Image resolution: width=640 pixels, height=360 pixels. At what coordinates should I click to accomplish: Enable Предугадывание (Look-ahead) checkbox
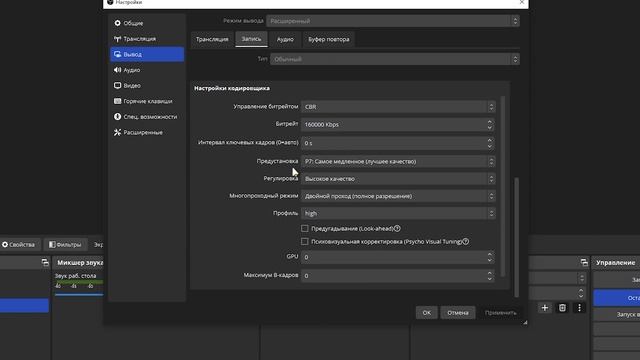[304, 229]
